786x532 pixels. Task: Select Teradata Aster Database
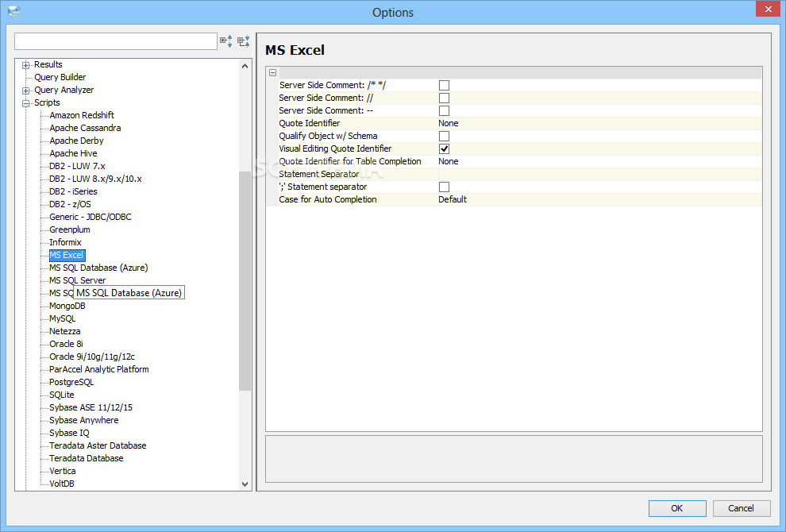pos(98,445)
